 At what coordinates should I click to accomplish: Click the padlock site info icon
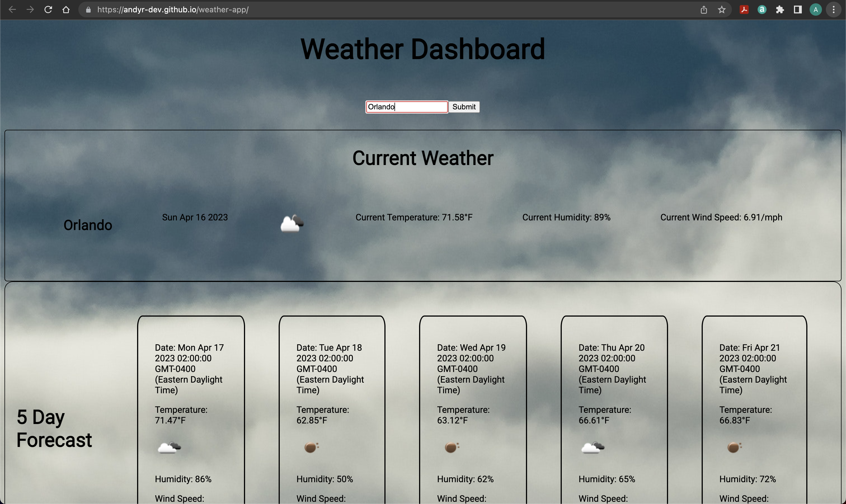tap(88, 10)
